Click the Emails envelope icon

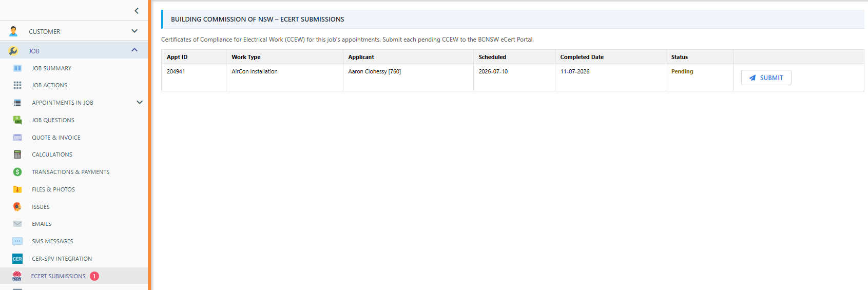pos(17,224)
